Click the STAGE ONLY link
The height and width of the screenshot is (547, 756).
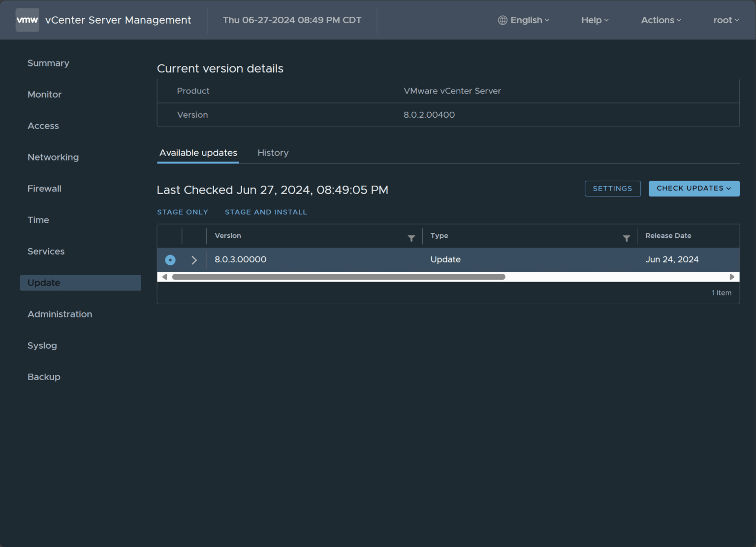tap(183, 212)
